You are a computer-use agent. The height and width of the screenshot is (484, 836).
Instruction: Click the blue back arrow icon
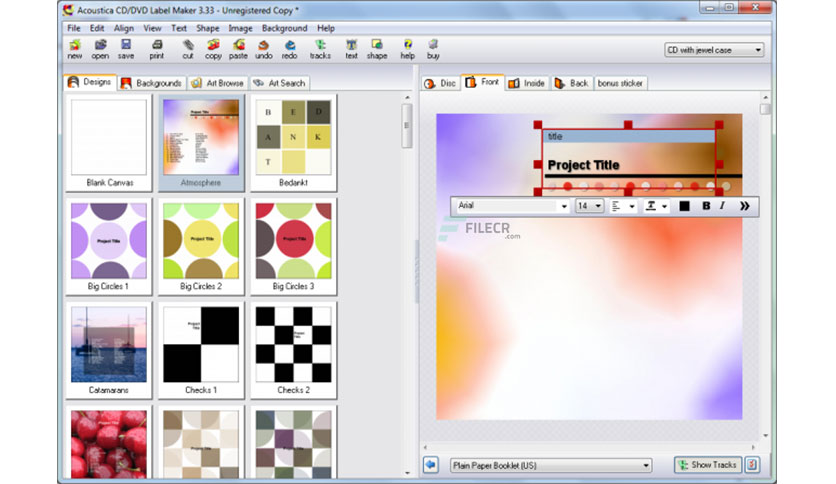[431, 465]
